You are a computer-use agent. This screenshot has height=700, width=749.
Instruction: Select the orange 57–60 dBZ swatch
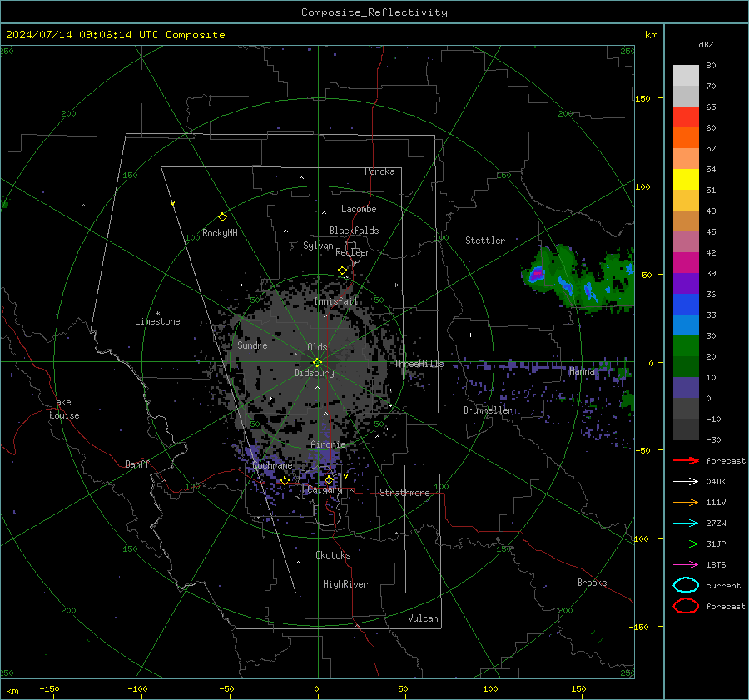click(x=686, y=138)
